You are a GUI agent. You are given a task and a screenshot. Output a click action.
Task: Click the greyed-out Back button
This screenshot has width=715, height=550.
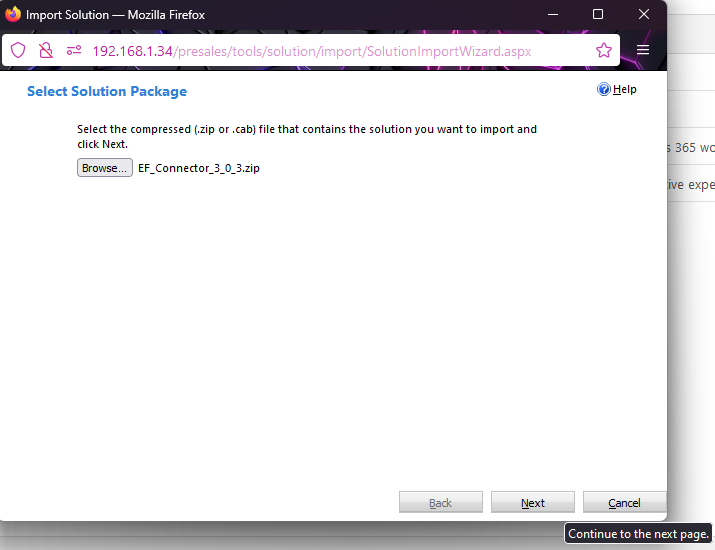click(x=440, y=503)
